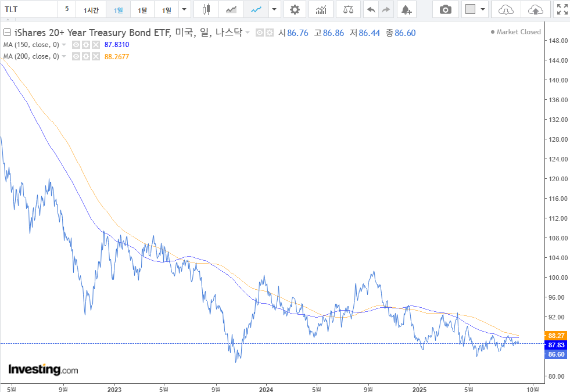Collapse the legend with minus box
The image size is (570, 392).
point(7,33)
